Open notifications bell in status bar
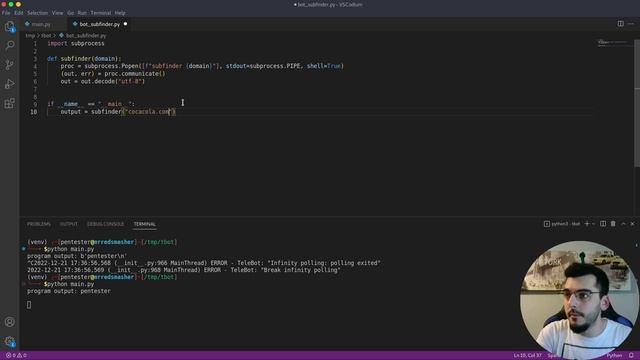This screenshot has height=360, width=640. (x=631, y=356)
